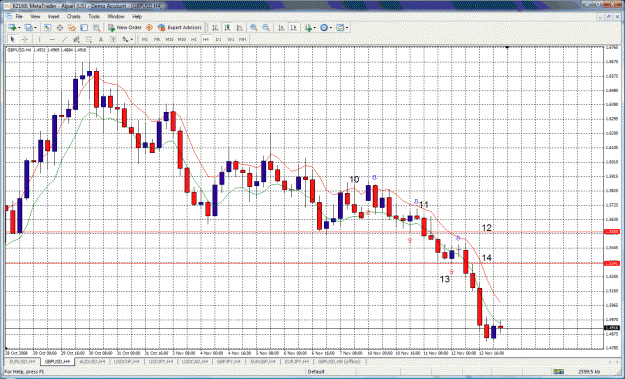Pick the horizontal line tool
625x379 pixels.
tap(52, 39)
